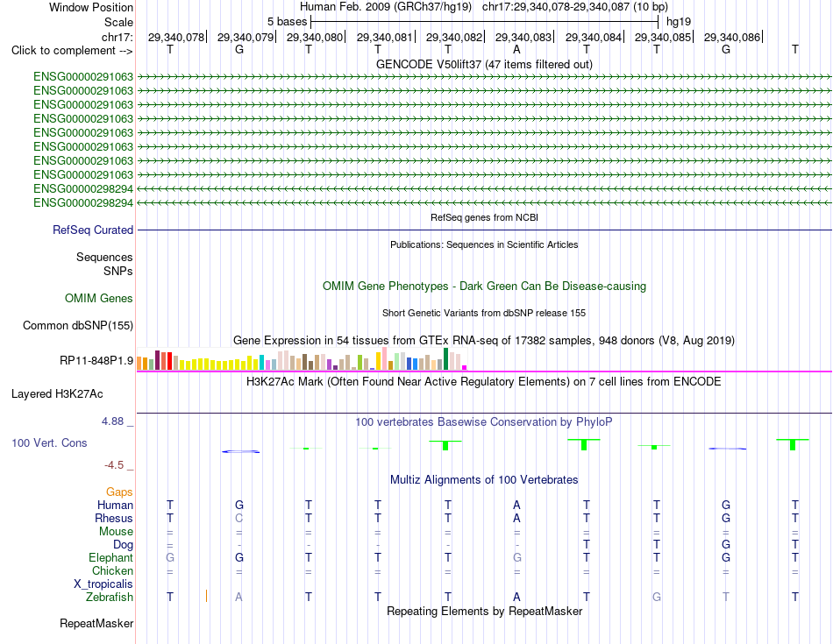Click the RefSeq Curated label
The image size is (833, 644).
pyautogui.click(x=92, y=230)
